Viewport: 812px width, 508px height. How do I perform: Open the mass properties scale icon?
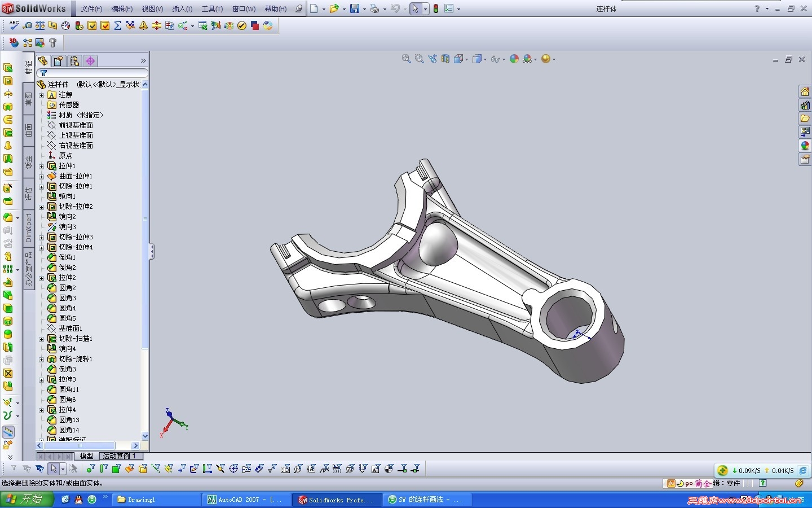40,25
